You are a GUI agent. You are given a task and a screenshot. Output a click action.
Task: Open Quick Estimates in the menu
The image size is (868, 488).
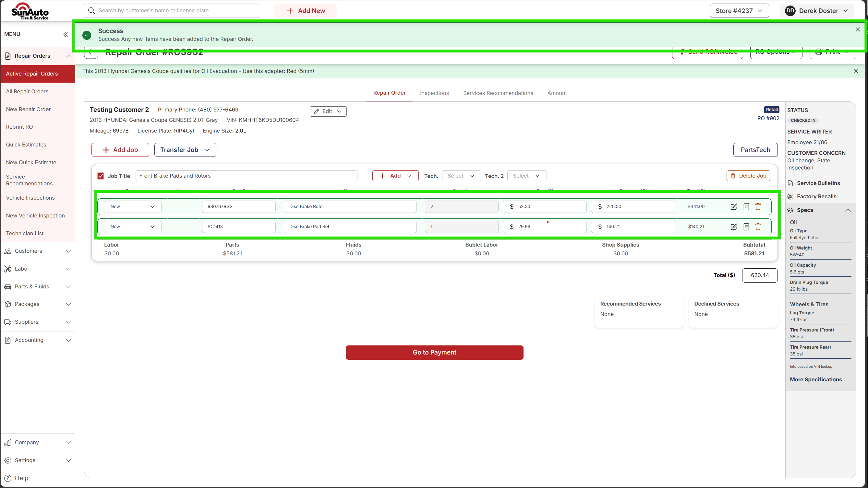pos(26,145)
